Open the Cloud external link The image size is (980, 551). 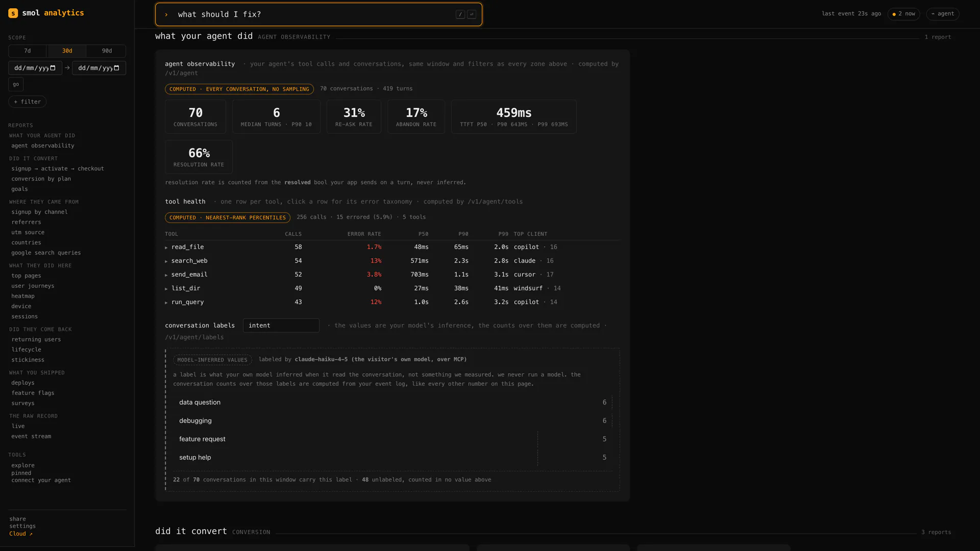point(21,534)
